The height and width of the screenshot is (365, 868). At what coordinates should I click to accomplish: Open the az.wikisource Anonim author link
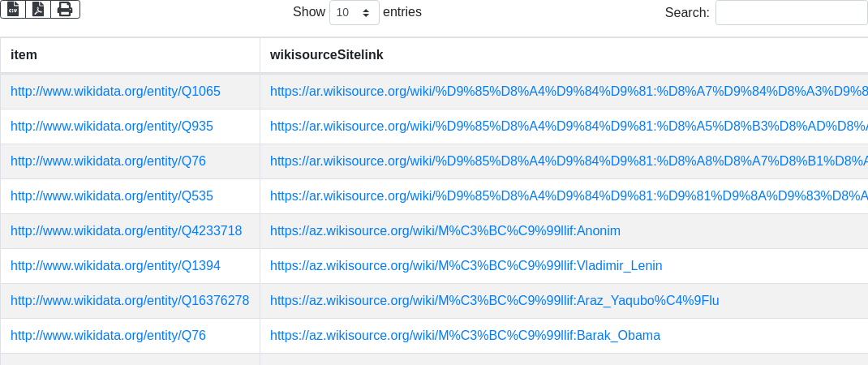point(445,231)
